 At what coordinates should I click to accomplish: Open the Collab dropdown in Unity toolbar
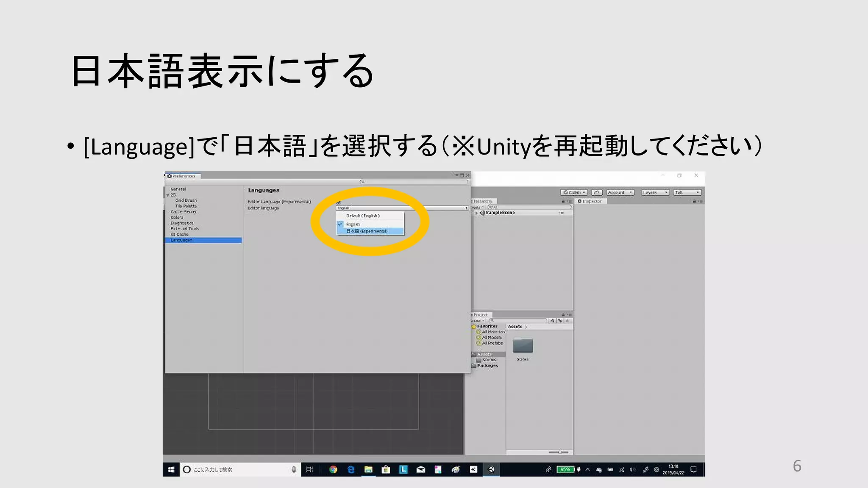(574, 192)
